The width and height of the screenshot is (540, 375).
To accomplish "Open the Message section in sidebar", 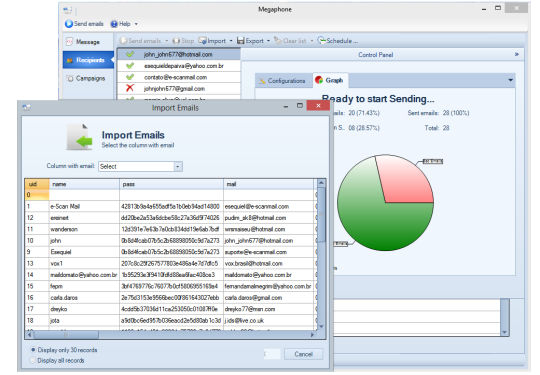I will [x=87, y=42].
